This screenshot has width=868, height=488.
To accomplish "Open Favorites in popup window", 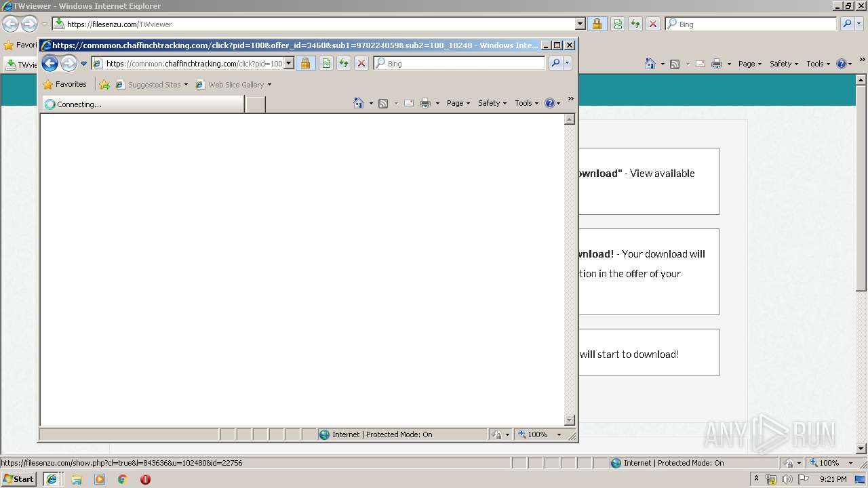I will pyautogui.click(x=64, y=85).
